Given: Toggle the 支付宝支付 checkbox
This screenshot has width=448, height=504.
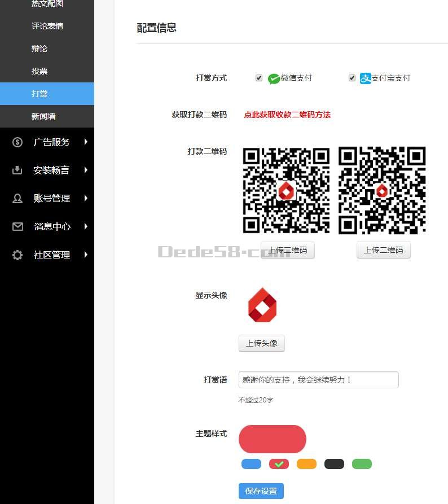Looking at the screenshot, I should (x=352, y=78).
